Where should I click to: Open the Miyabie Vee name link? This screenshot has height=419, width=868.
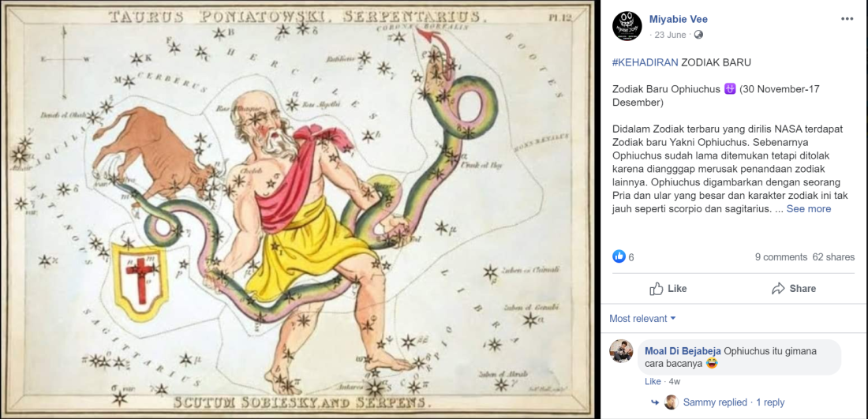pyautogui.click(x=679, y=20)
